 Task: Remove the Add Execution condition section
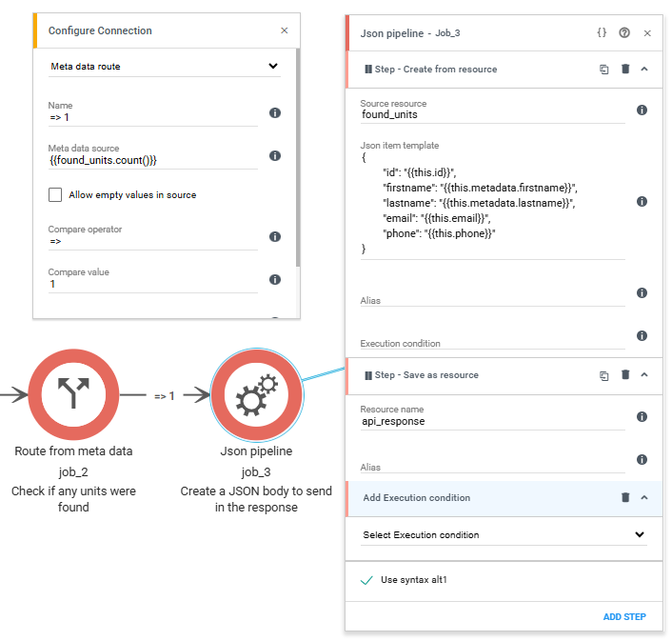pyautogui.click(x=625, y=497)
